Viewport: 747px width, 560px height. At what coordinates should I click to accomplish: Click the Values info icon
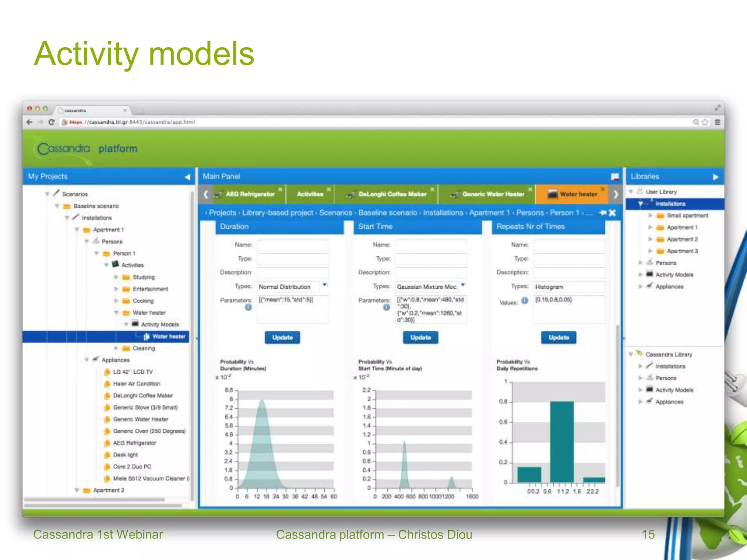pos(525,301)
